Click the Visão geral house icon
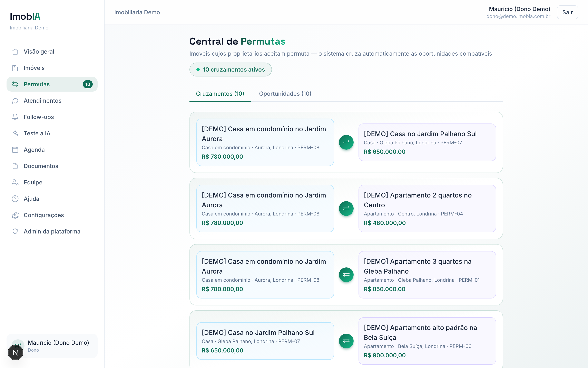Screen dimensions: 588x368 tap(15, 52)
